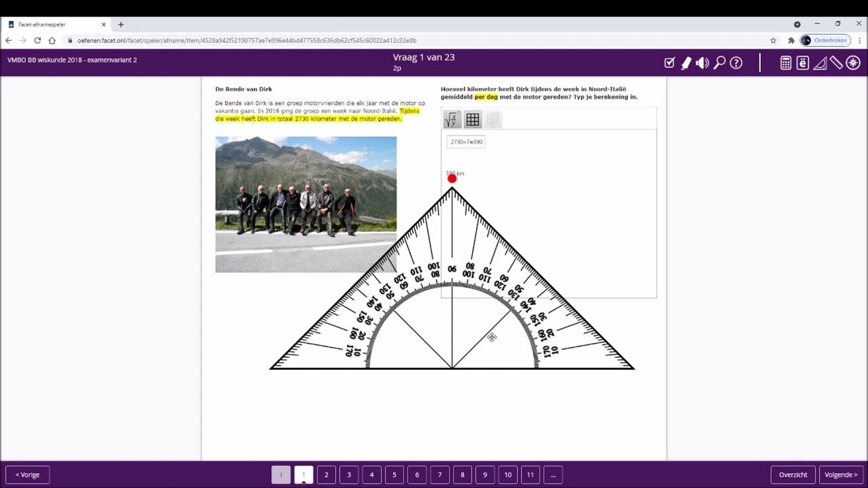The image size is (868, 488).
Task: Turn on the read-aloud speaker icon
Action: (703, 63)
